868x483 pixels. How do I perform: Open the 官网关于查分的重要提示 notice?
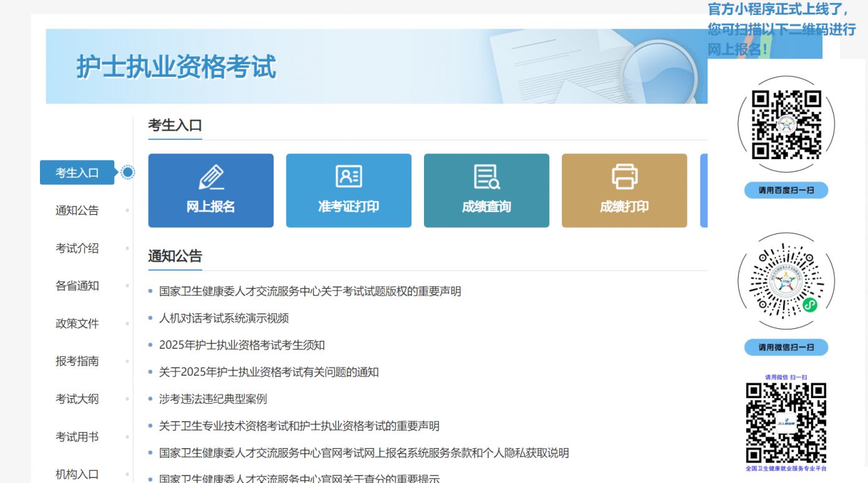[x=299, y=478]
